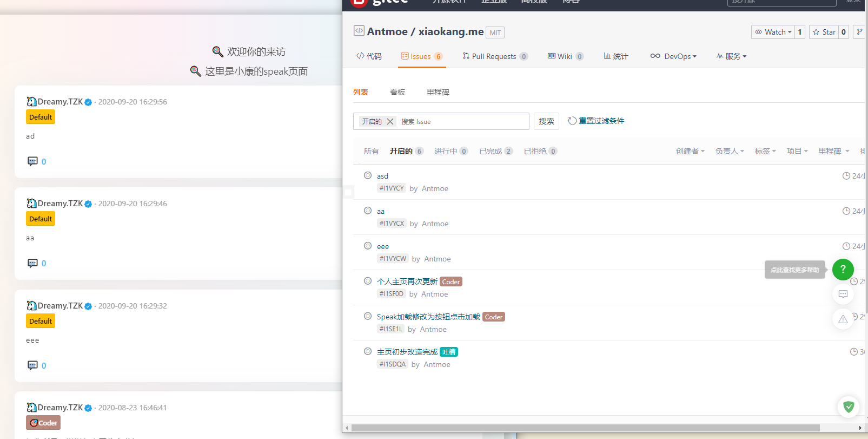Open the Gitee issue titled eee
The image size is (868, 439).
(383, 246)
